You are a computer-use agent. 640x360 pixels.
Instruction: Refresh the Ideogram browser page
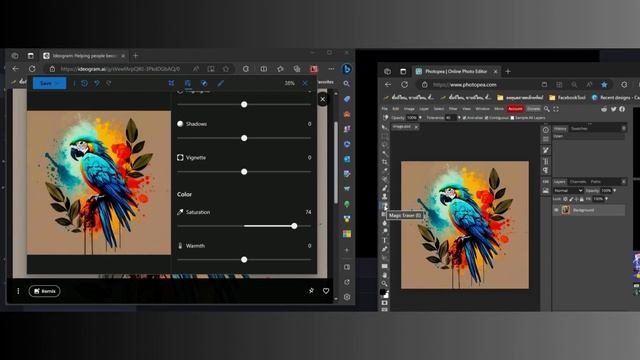[32, 69]
